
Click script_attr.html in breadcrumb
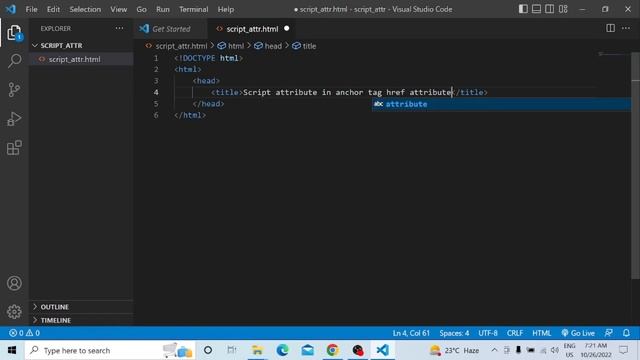181,46
